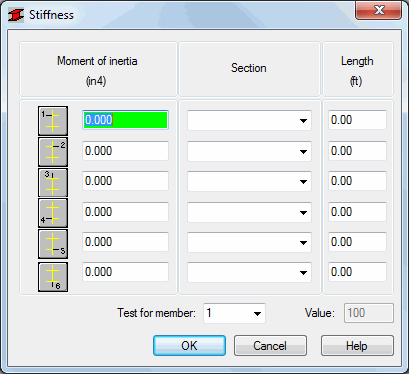Viewport: 409px width, 374px height.
Task: Select member position 6 icon
Action: 53,277
